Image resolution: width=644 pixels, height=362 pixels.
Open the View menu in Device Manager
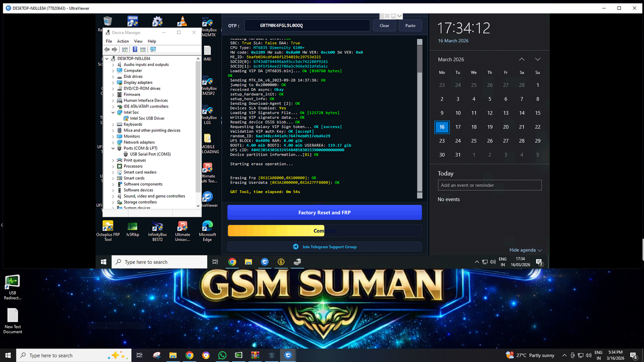click(138, 41)
